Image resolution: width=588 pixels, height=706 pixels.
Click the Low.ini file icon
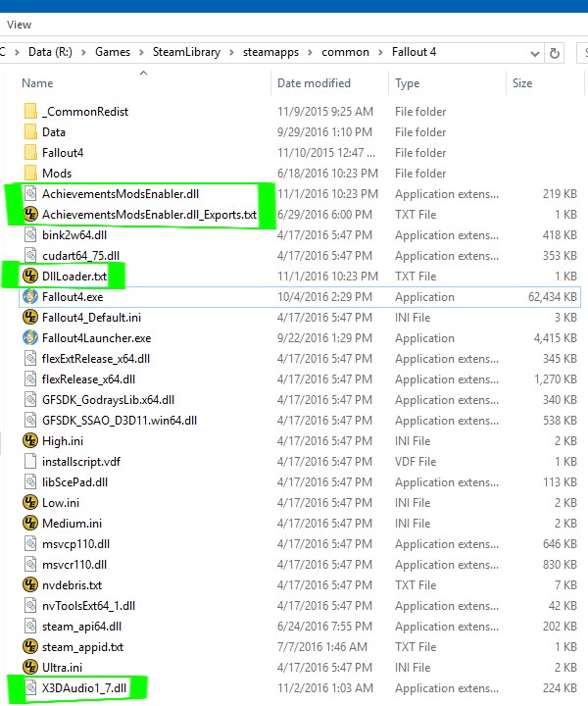(30, 502)
